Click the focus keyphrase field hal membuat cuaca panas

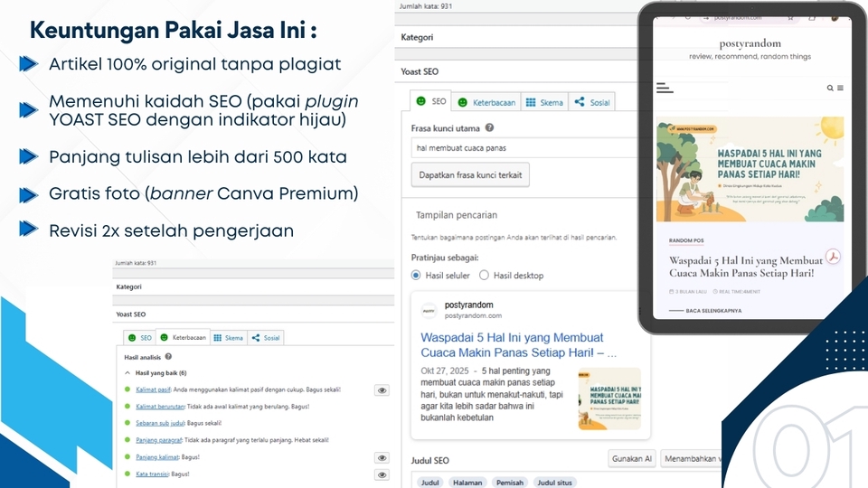click(524, 147)
